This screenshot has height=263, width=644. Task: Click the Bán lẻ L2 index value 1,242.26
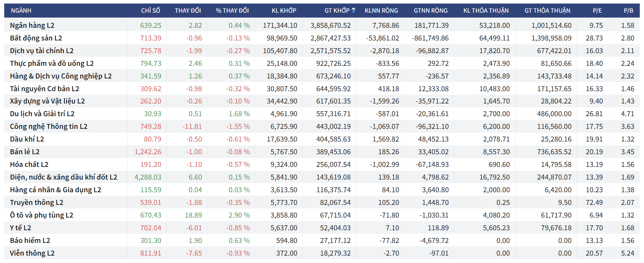[148, 152]
